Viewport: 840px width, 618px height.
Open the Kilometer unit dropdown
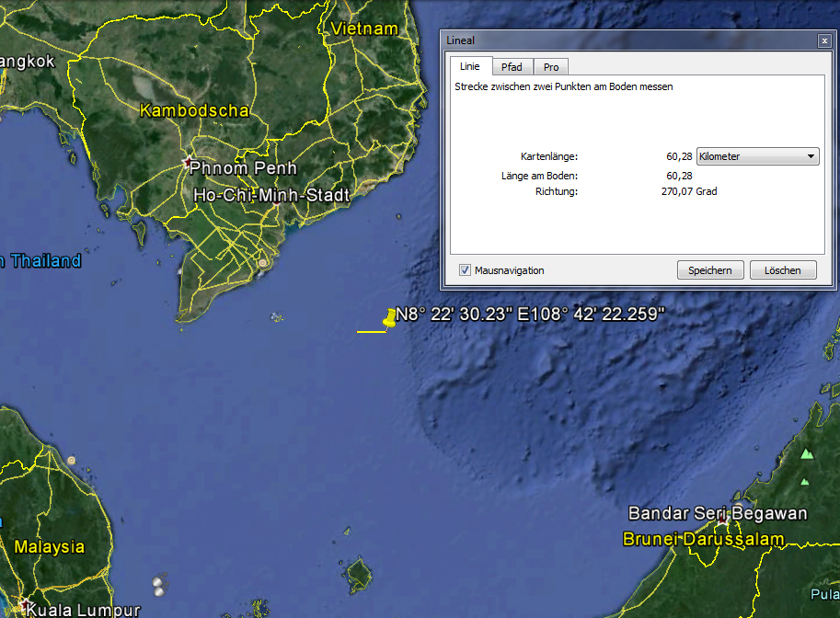click(757, 156)
